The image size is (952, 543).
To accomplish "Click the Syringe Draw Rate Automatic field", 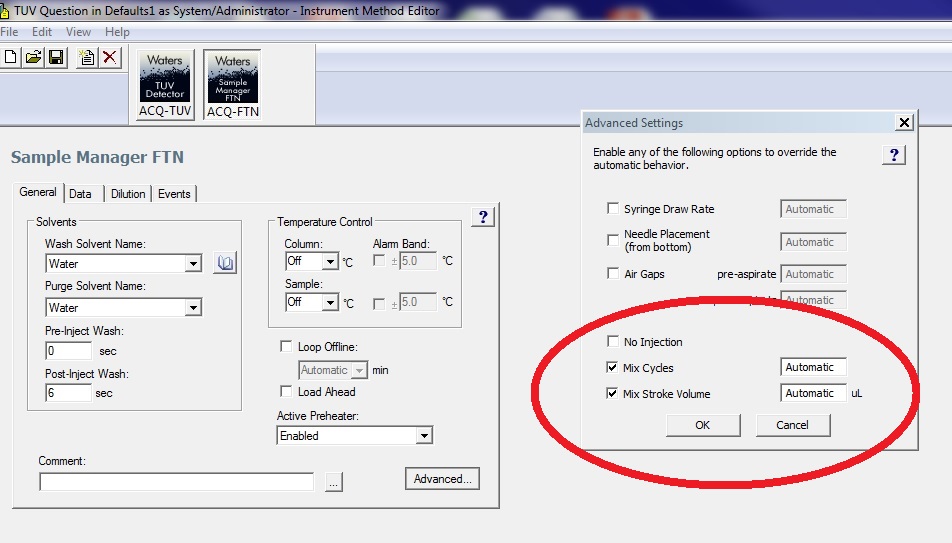I will coord(813,209).
